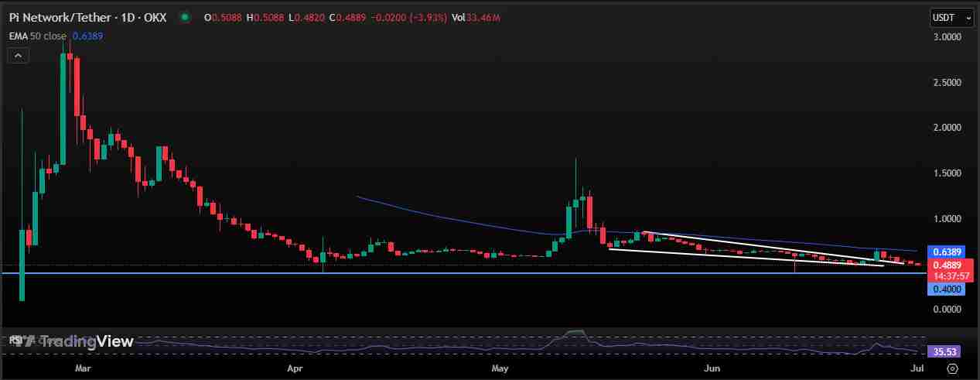This screenshot has width=980, height=380.
Task: Click the 1.5000 price scale label
Action: point(947,173)
